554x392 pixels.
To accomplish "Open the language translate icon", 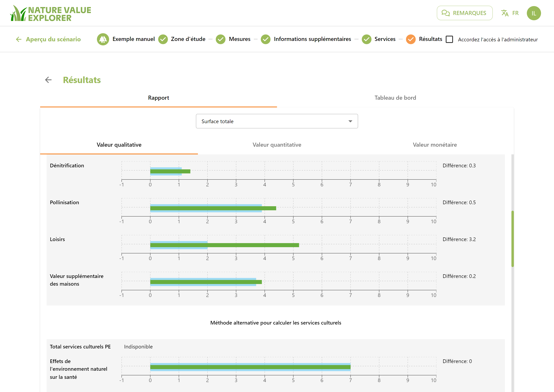I will (505, 13).
